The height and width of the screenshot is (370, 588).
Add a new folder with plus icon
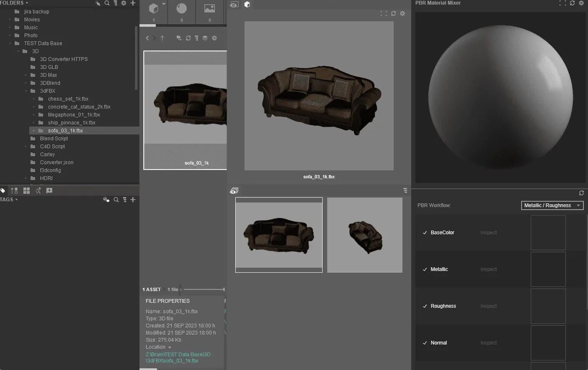click(x=133, y=3)
